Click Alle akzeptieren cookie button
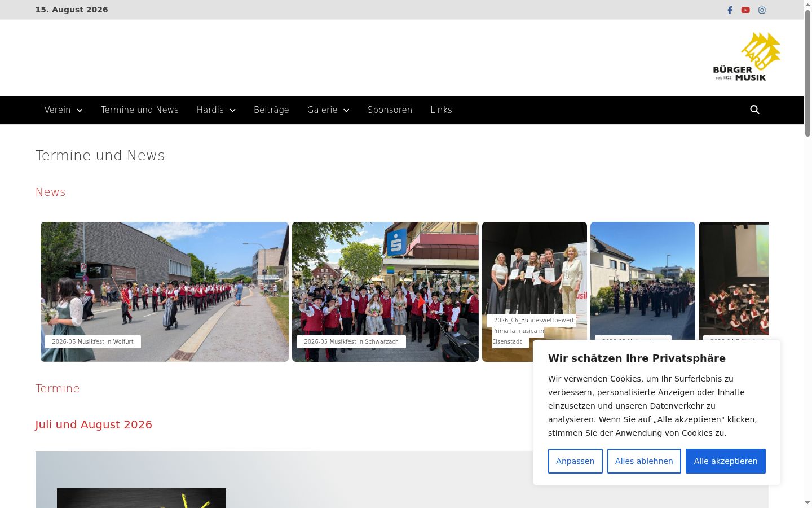The width and height of the screenshot is (812, 508). [726, 461]
